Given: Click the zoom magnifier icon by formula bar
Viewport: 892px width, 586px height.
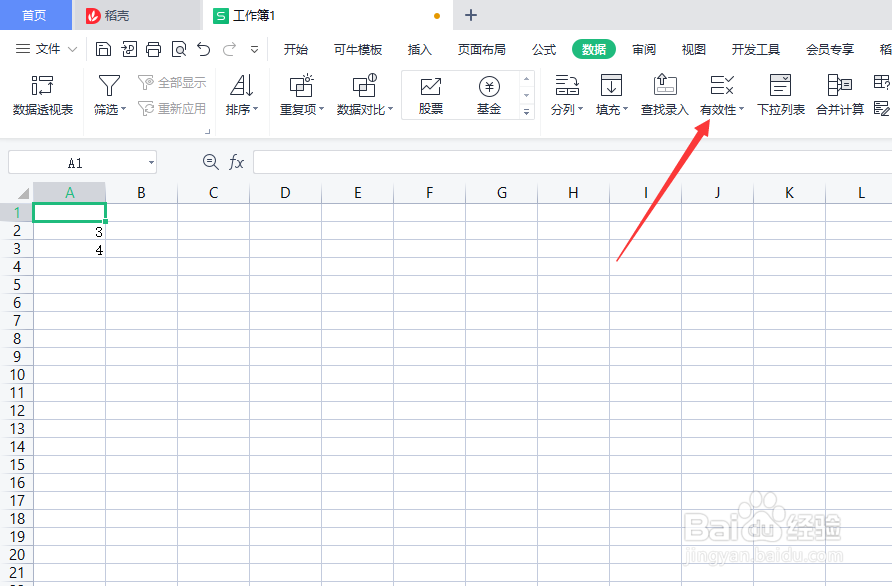Looking at the screenshot, I should coord(210,162).
